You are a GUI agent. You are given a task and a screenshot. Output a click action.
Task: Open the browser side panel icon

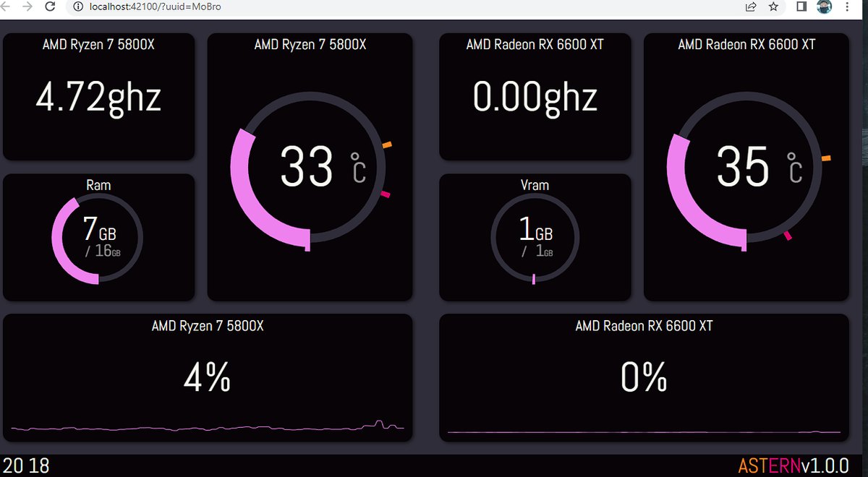point(801,7)
